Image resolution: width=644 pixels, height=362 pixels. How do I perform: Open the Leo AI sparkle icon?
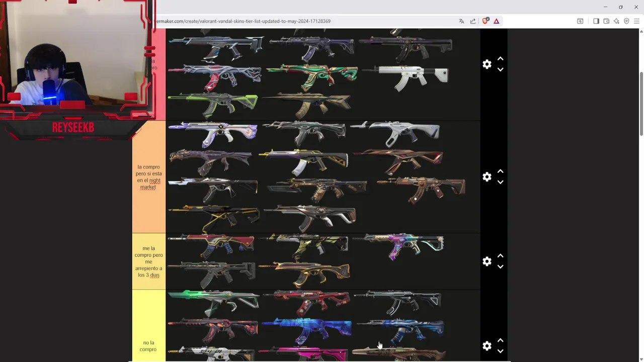pyautogui.click(x=616, y=21)
